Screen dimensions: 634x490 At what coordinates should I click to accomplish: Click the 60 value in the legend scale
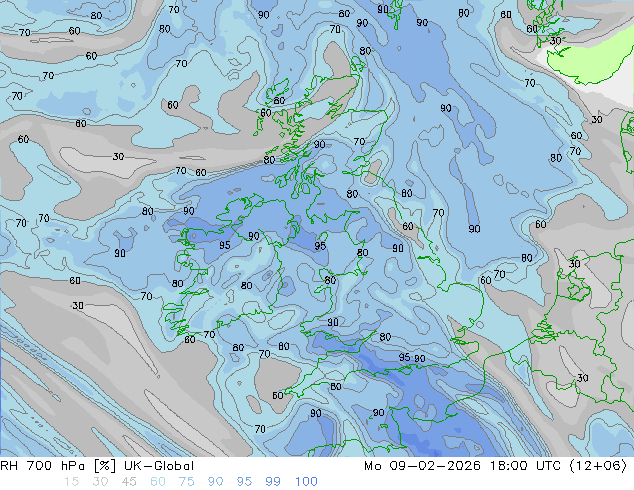[158, 482]
